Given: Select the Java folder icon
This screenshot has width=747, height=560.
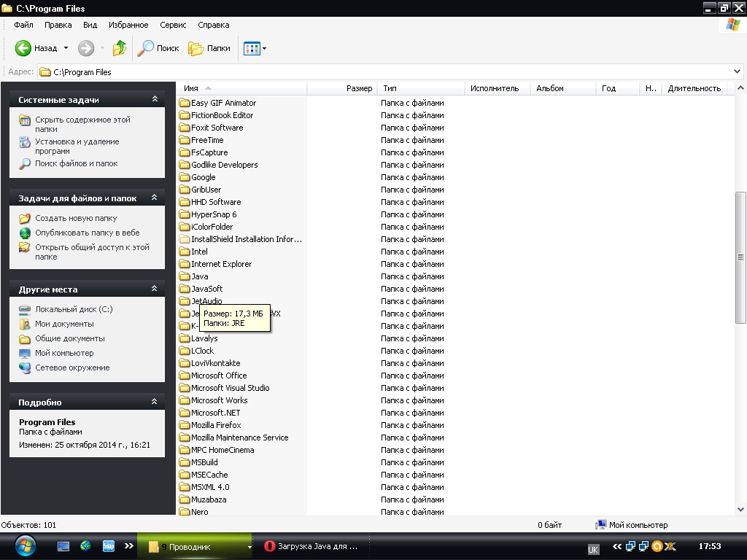Looking at the screenshot, I should (185, 276).
